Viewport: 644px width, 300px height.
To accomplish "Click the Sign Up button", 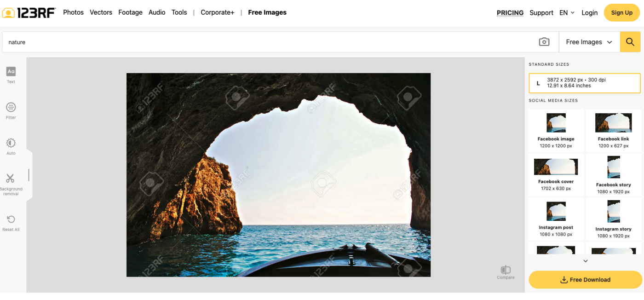I will click(622, 13).
